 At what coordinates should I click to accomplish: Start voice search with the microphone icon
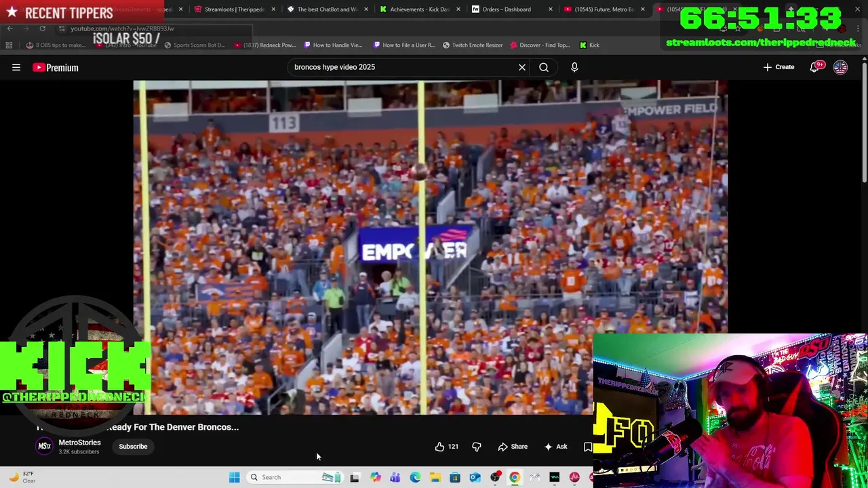coord(574,67)
